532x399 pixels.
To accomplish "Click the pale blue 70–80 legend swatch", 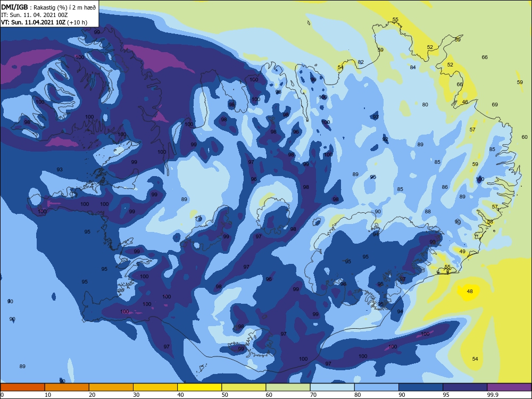I will click(332, 387).
